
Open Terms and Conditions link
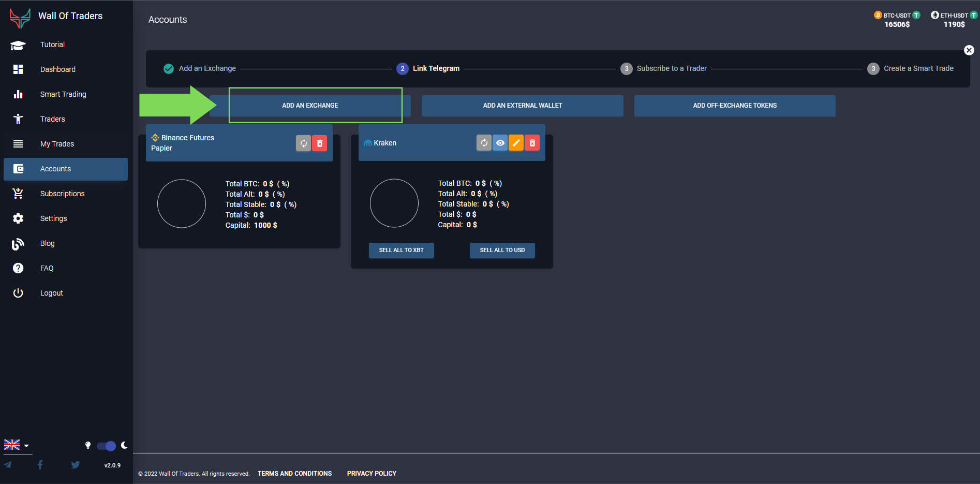[295, 474]
